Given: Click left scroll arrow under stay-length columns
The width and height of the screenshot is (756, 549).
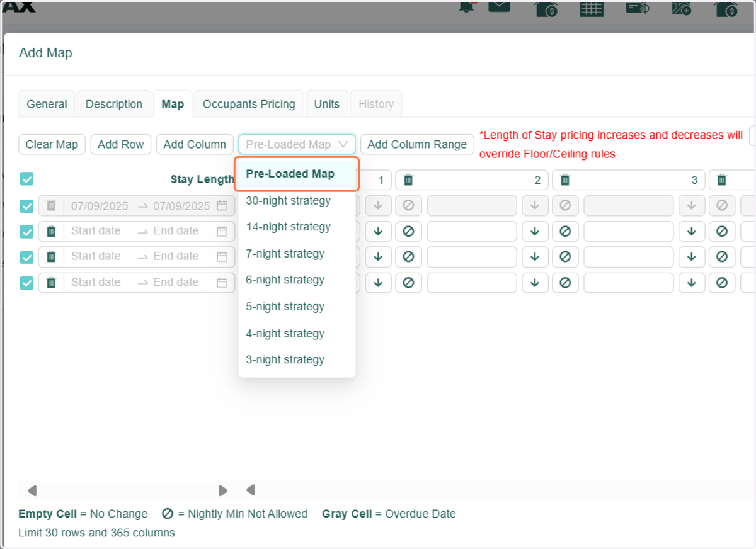Looking at the screenshot, I should click(251, 490).
